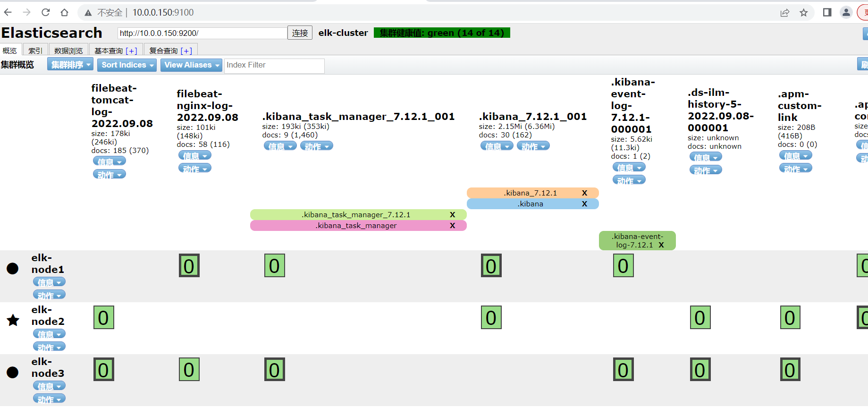This screenshot has width=868, height=408.
Task: Click the browser address bar URL
Action: pos(163,12)
